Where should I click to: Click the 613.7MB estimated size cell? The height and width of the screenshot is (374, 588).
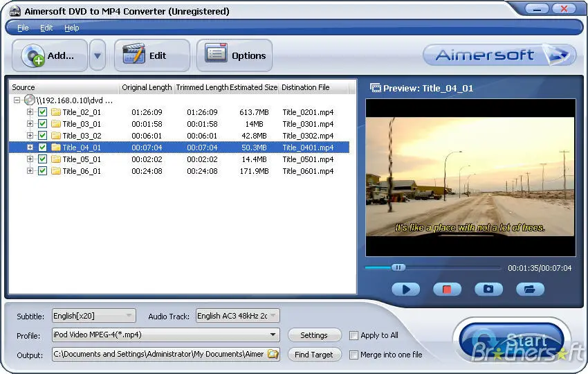pos(254,112)
